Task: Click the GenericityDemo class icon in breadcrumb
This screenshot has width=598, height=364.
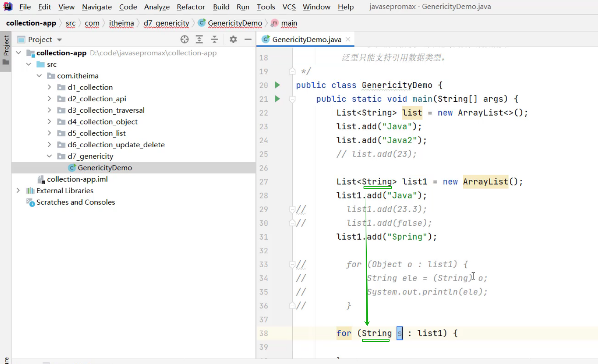Action: pos(202,23)
